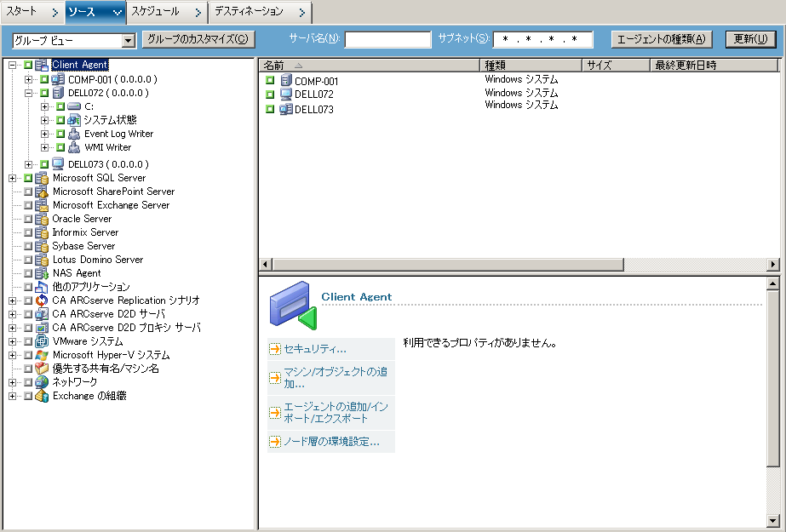Image resolution: width=786 pixels, height=532 pixels.
Task: Sort by 名前 column header
Action: pyautogui.click(x=370, y=66)
